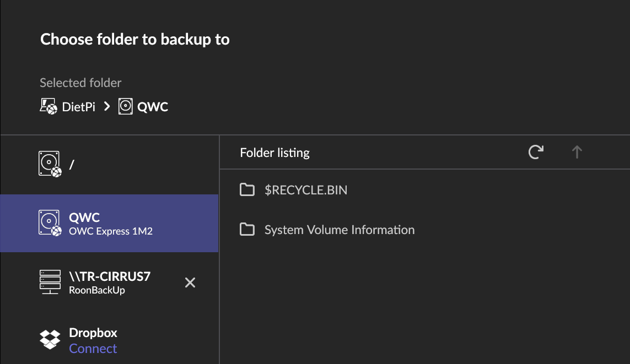Click the $RECYCLE.BIN folder icon
630x364 pixels.
tap(247, 190)
